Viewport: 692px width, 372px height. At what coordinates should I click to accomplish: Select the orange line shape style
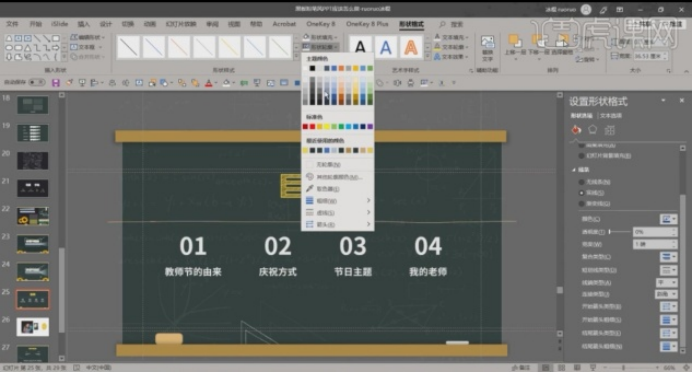(x=179, y=47)
